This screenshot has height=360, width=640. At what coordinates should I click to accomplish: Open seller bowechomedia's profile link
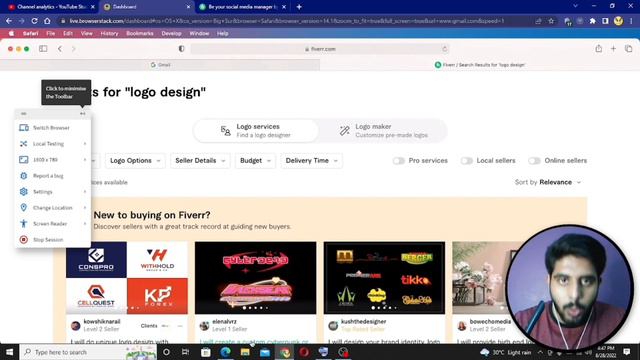(x=490, y=322)
